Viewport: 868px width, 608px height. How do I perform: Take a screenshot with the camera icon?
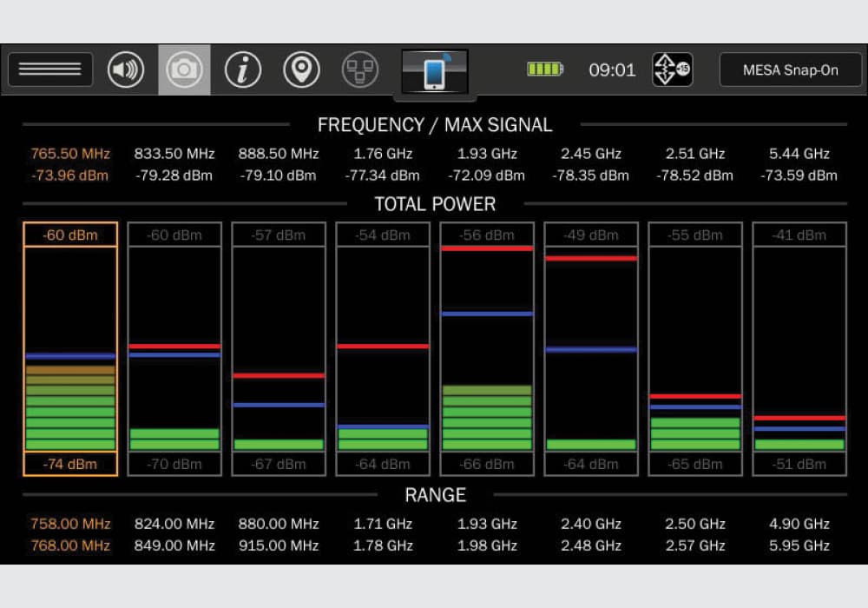[x=184, y=69]
